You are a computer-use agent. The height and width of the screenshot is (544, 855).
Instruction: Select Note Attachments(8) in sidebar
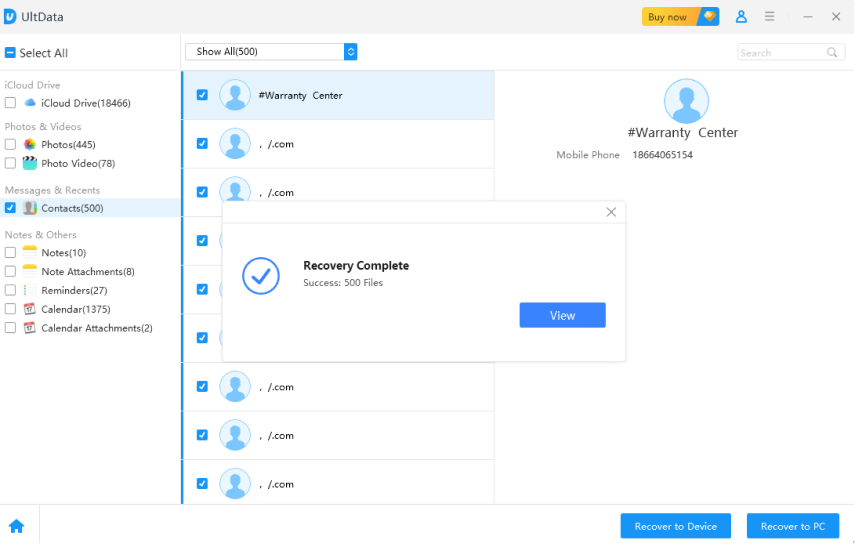(x=87, y=272)
